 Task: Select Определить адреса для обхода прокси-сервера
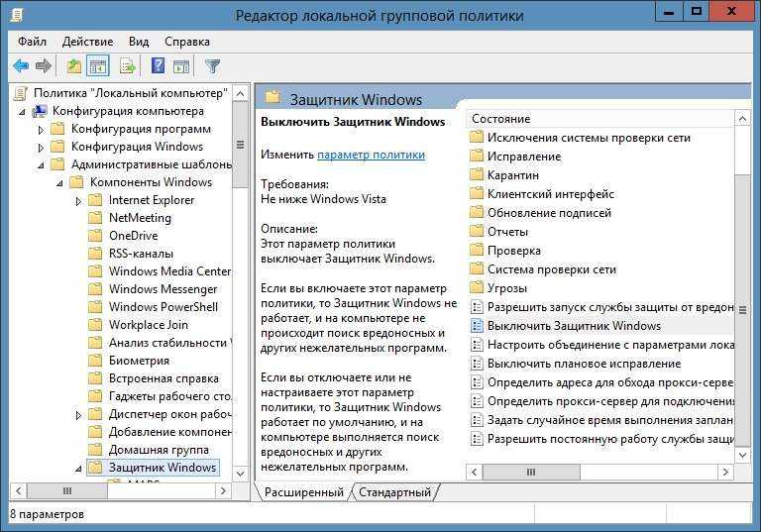click(x=610, y=382)
